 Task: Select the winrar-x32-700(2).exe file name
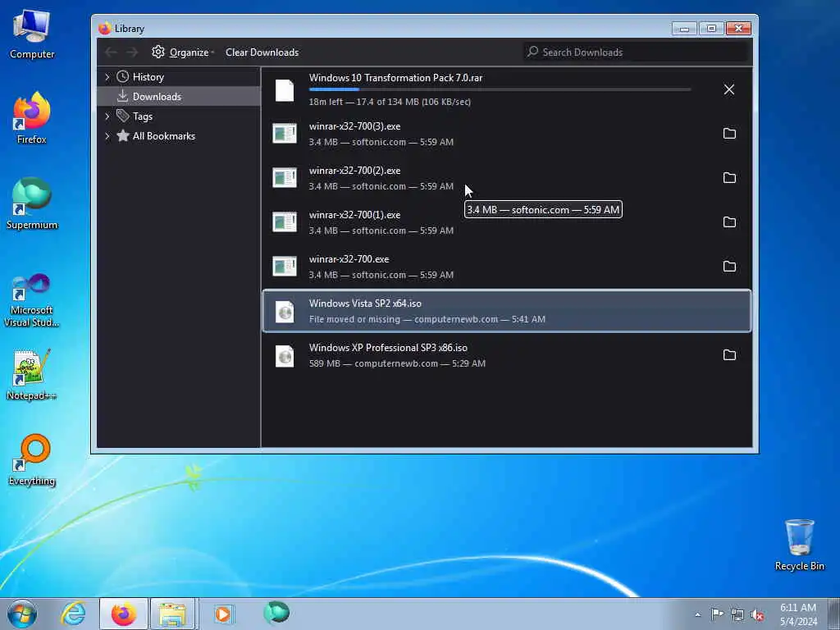pos(354,171)
